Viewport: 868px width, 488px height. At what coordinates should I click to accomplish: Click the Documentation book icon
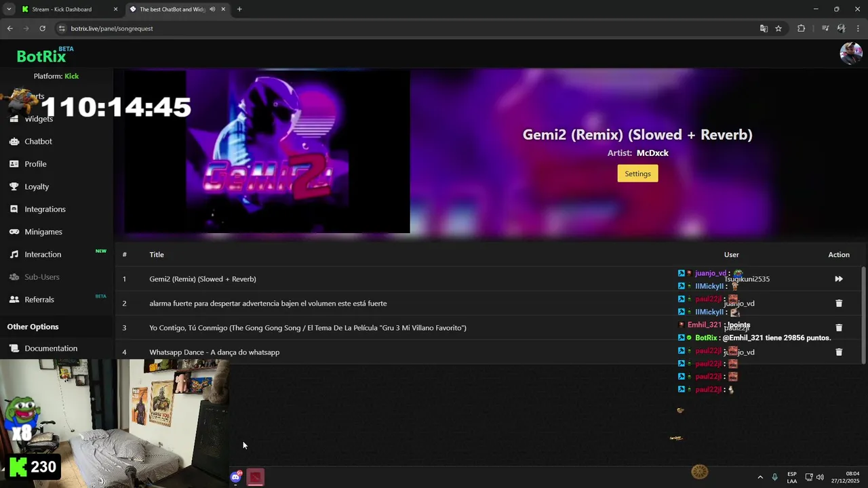tap(14, 348)
